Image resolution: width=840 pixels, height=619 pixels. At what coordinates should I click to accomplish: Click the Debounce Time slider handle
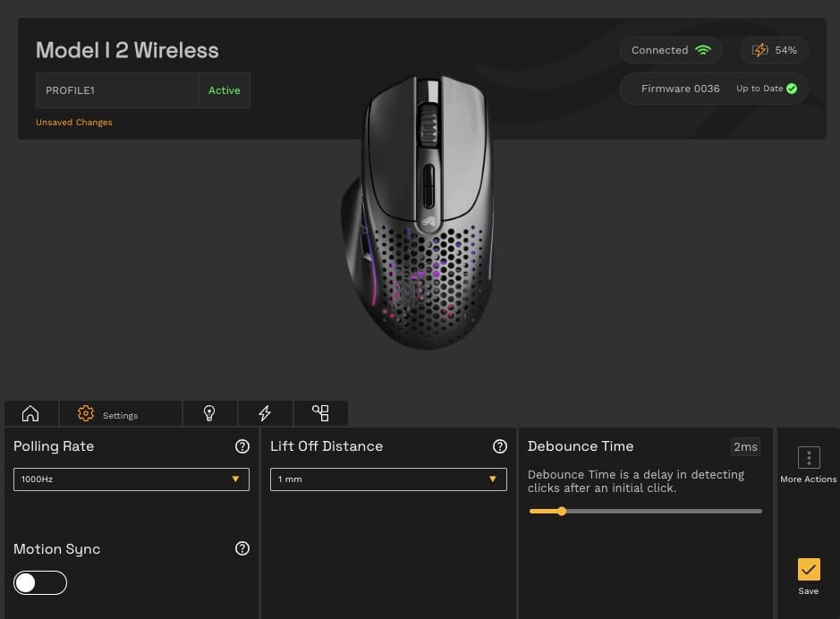[562, 512]
